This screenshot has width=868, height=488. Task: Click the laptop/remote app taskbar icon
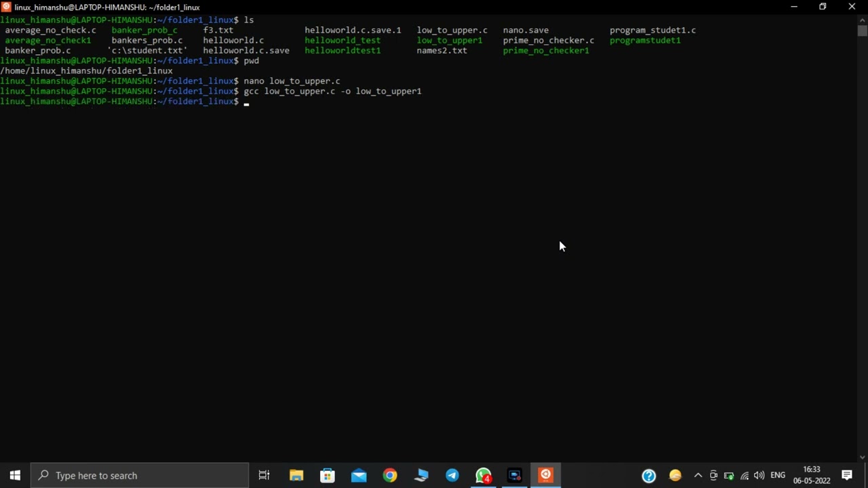421,475
